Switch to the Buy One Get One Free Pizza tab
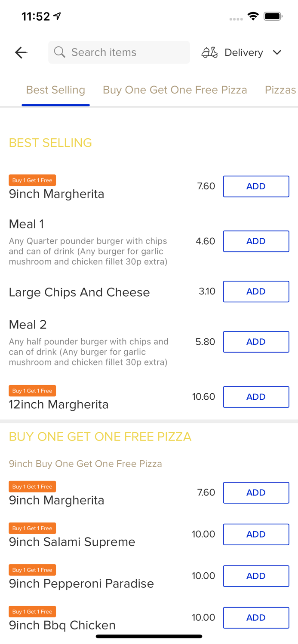This screenshot has height=644, width=298. [x=175, y=90]
